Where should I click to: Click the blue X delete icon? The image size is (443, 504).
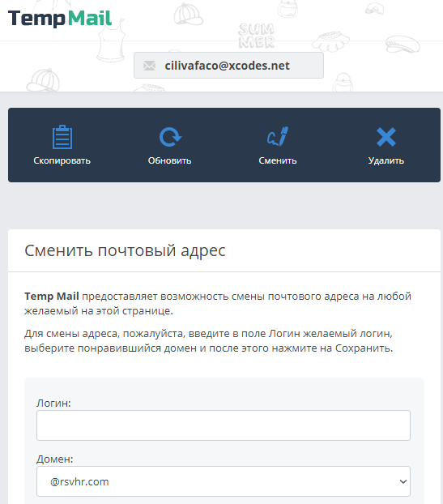(x=386, y=137)
